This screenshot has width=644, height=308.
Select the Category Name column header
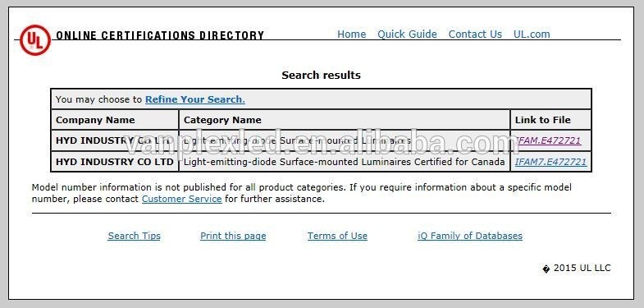[x=345, y=120]
